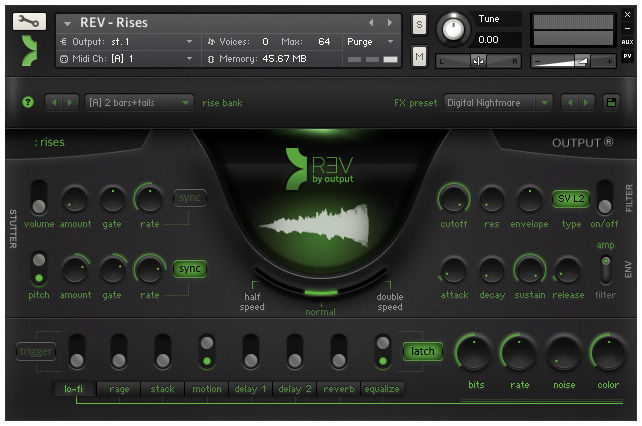The width and height of the screenshot is (642, 426).
Task: Toggle the equalize effect switch
Action: [x=383, y=351]
